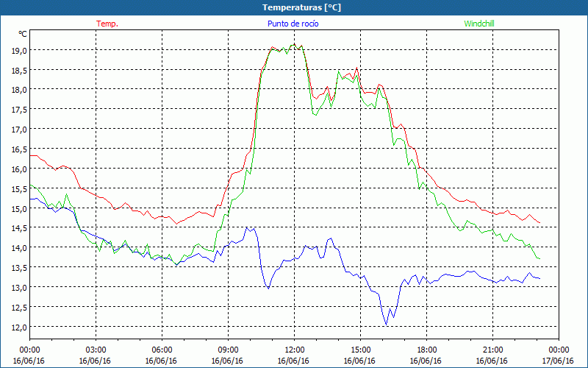This screenshot has width=588, height=368.
Task: Click the 17,0 y-axis value
Action: [x=19, y=130]
